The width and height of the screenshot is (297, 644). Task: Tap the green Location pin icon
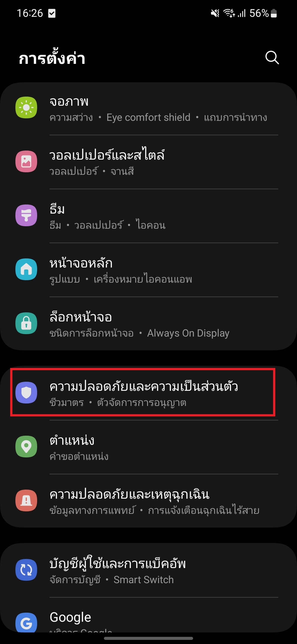point(26,446)
